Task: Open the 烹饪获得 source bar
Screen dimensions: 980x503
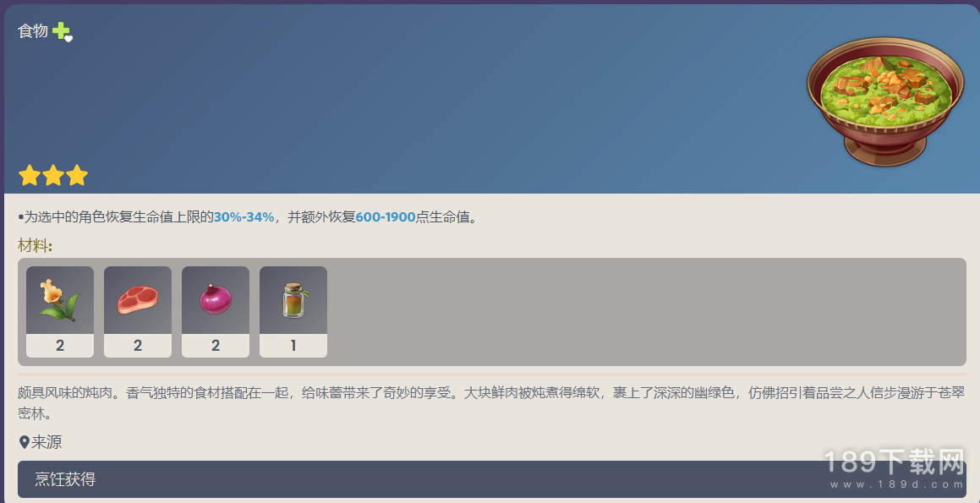Action: point(492,479)
